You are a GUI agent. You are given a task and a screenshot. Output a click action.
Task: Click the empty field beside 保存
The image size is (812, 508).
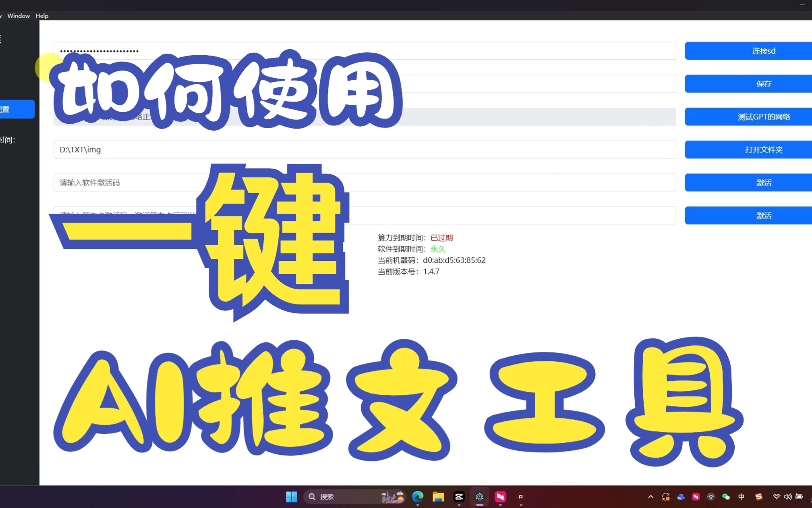[x=365, y=84]
